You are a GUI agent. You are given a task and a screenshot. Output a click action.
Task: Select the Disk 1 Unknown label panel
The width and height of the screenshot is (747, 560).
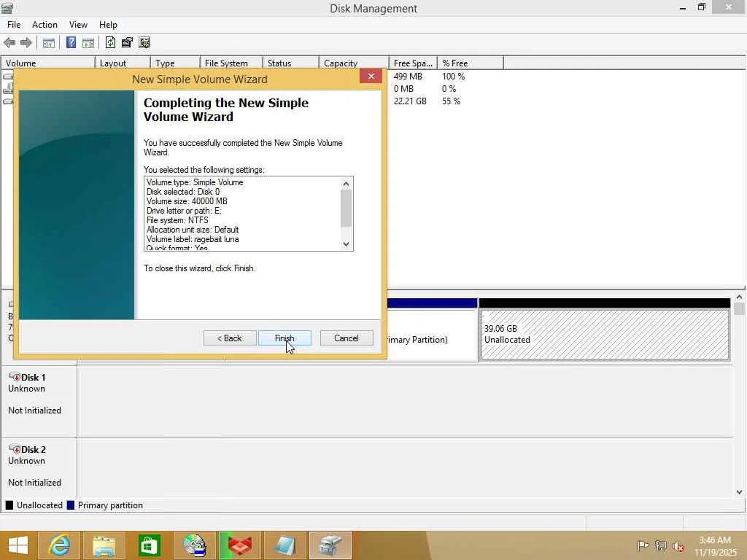(39, 402)
